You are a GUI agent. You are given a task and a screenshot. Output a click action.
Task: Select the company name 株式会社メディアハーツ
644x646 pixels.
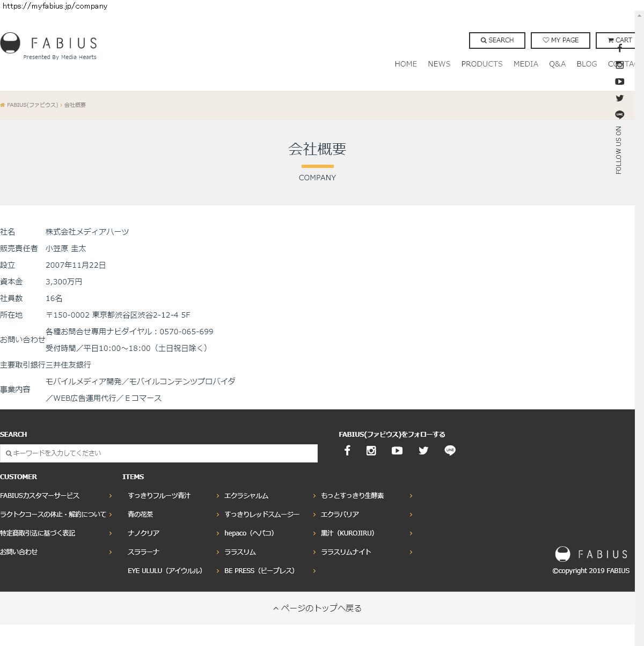(x=87, y=232)
